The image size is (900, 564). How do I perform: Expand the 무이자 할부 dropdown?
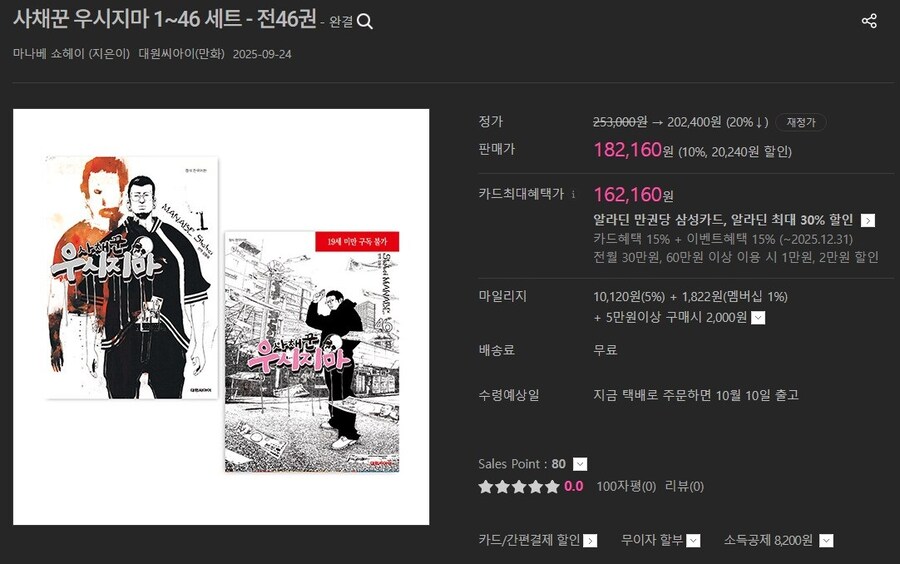[x=693, y=540]
